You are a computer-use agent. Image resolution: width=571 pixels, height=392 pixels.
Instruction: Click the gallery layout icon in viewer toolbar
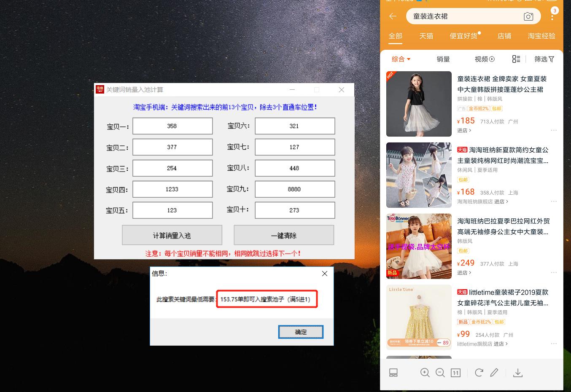pyautogui.click(x=393, y=373)
